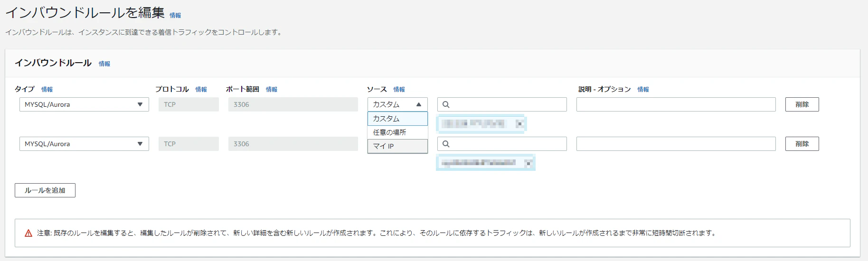
Task: Remove the first rule's blurred source tag
Action: click(x=519, y=124)
